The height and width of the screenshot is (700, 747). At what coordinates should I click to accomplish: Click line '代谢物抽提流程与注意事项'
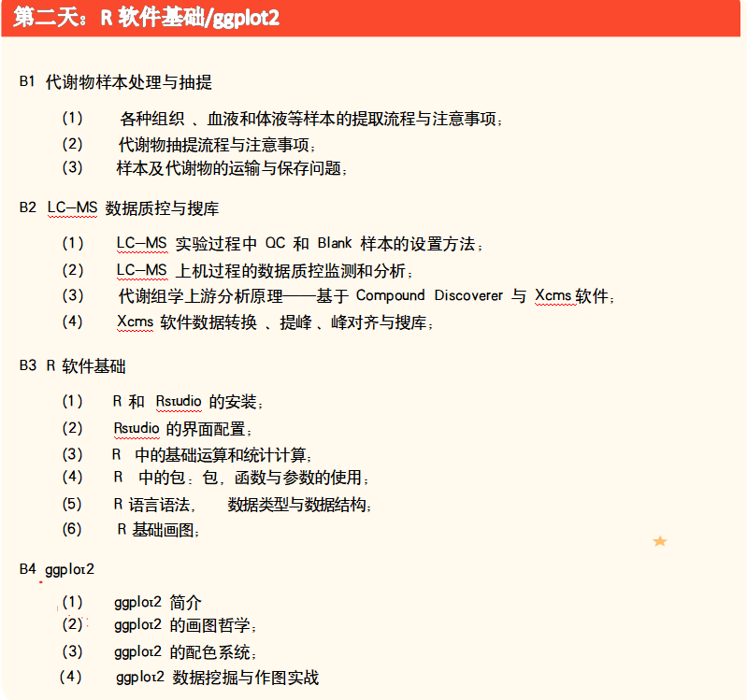click(217, 144)
